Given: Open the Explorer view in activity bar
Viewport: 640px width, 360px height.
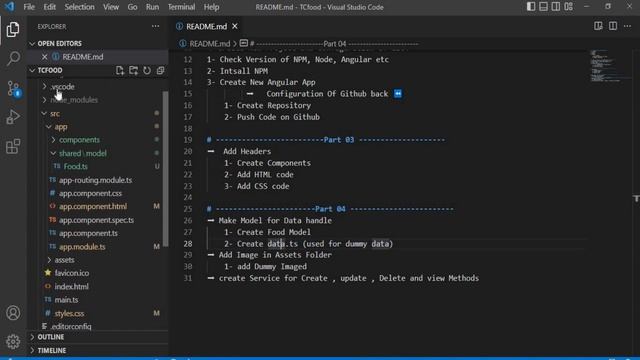Looking at the screenshot, I should 13,29.
